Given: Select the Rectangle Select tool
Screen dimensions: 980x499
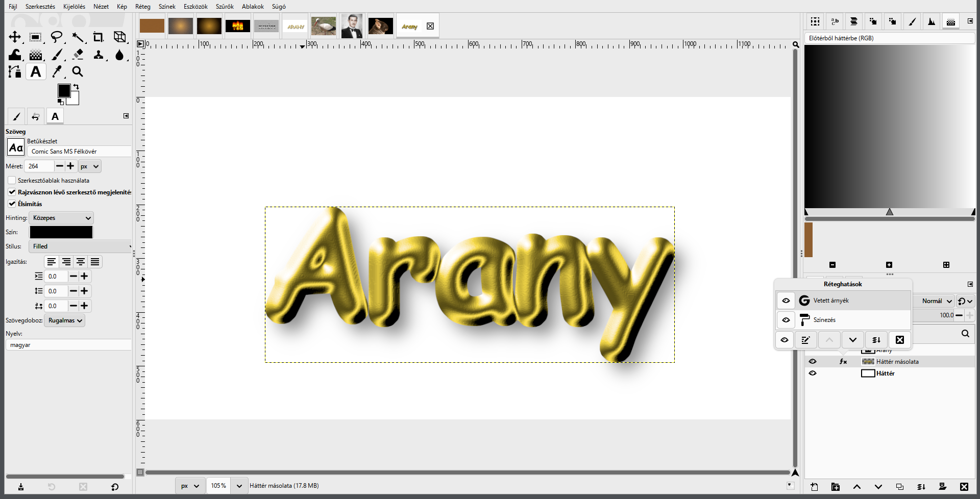Looking at the screenshot, I should tap(35, 37).
